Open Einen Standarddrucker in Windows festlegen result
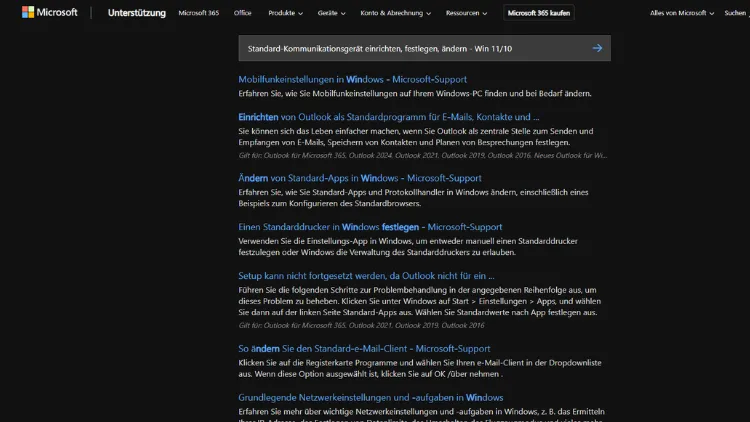This screenshot has width=750, height=422. point(370,227)
